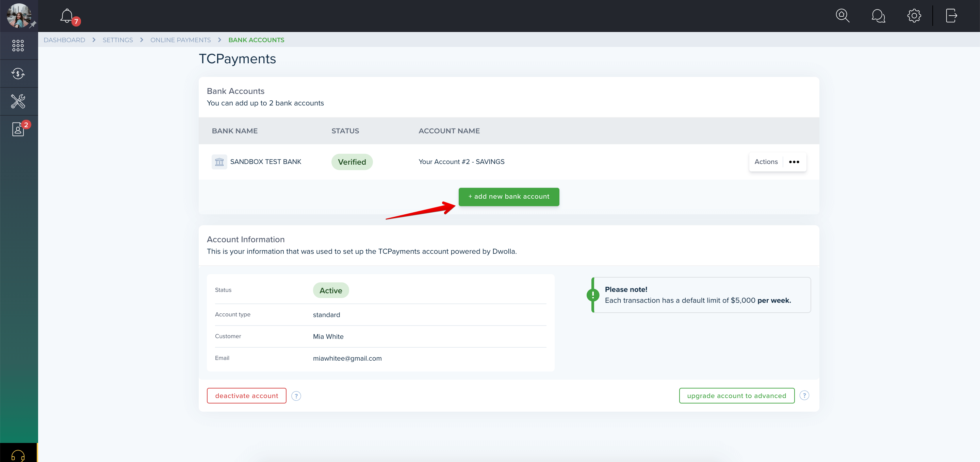This screenshot has height=462, width=980.
Task: Click Your Account #2 - SAVINGS text
Action: pos(461,162)
